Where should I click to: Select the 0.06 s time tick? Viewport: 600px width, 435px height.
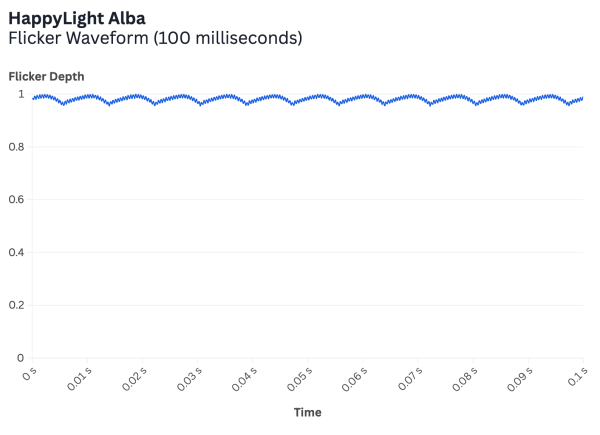[x=353, y=380]
